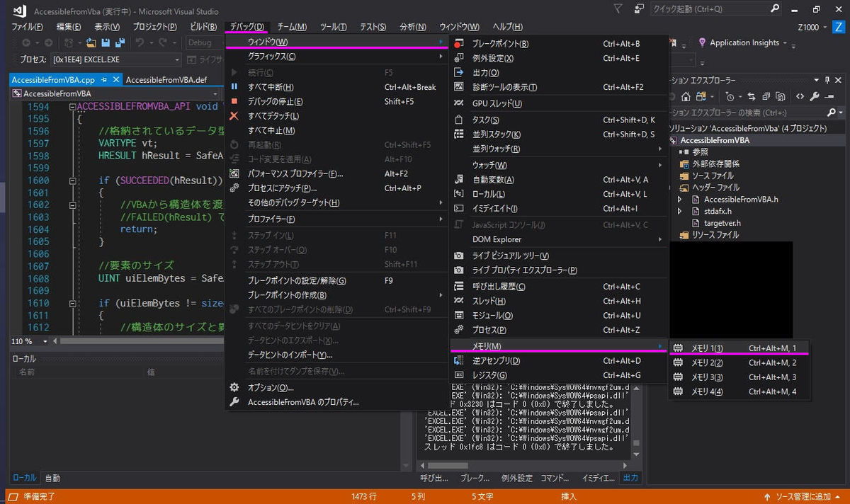Image resolution: width=850 pixels, height=504 pixels.
Task: Click the ライブ プロパティ エクスプローラー icon
Action: 458,270
